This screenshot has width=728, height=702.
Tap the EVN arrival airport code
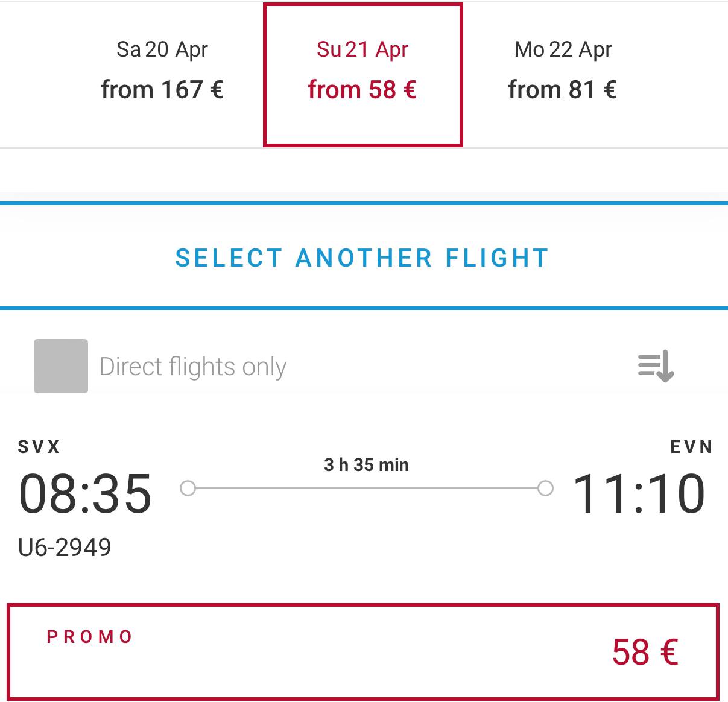point(691,447)
